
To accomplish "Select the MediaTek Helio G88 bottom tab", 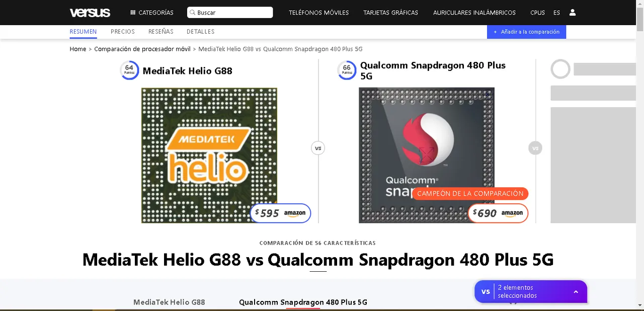I will point(169,302).
